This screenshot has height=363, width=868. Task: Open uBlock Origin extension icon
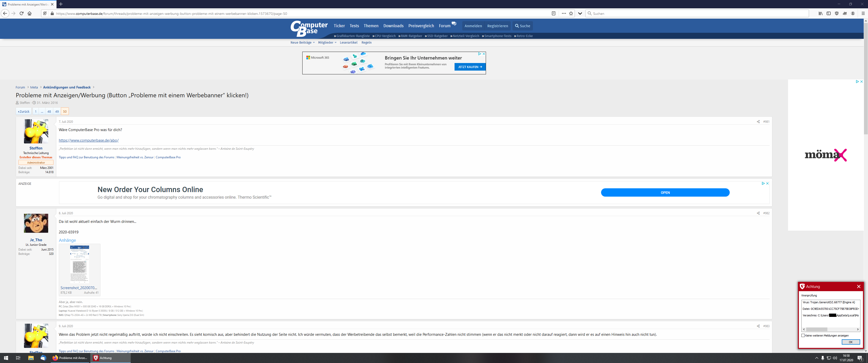tap(837, 13)
